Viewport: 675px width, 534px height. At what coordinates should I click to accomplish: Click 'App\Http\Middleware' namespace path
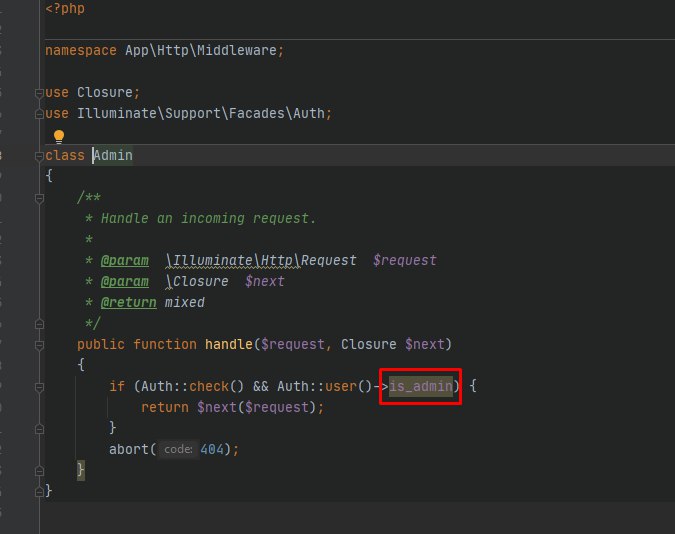pyautogui.click(x=201, y=50)
